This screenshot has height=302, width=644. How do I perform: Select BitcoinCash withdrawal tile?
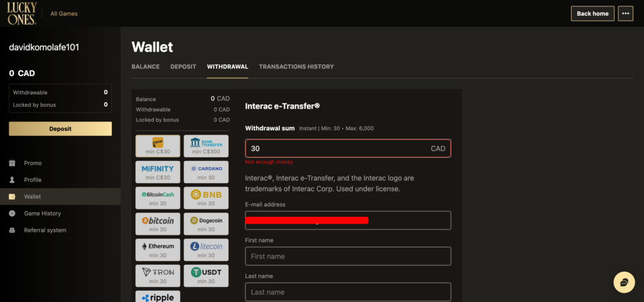click(158, 198)
